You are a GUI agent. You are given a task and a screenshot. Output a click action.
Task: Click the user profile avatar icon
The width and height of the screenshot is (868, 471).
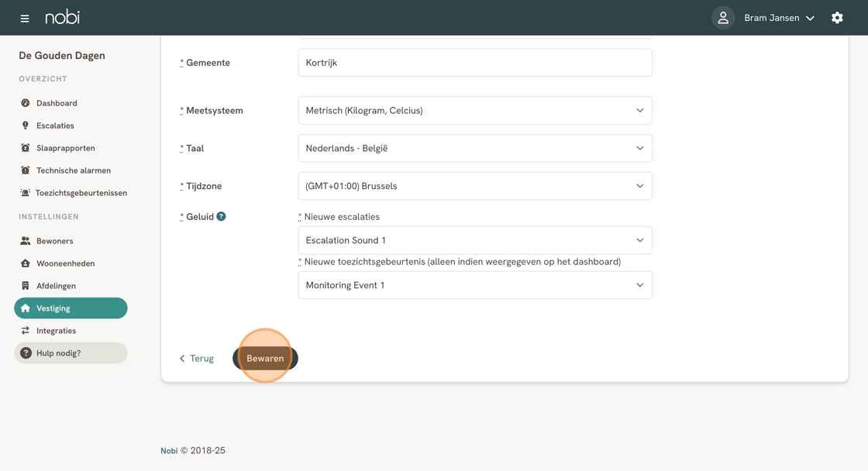(x=722, y=18)
